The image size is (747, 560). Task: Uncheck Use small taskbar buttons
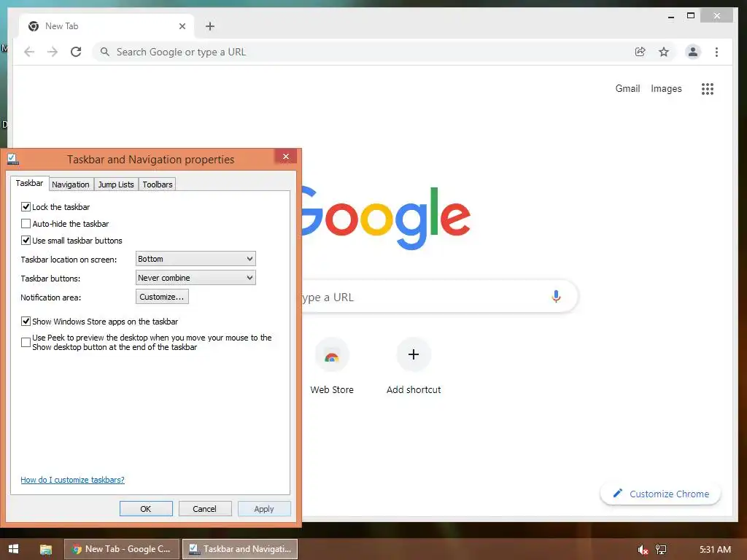coord(26,241)
